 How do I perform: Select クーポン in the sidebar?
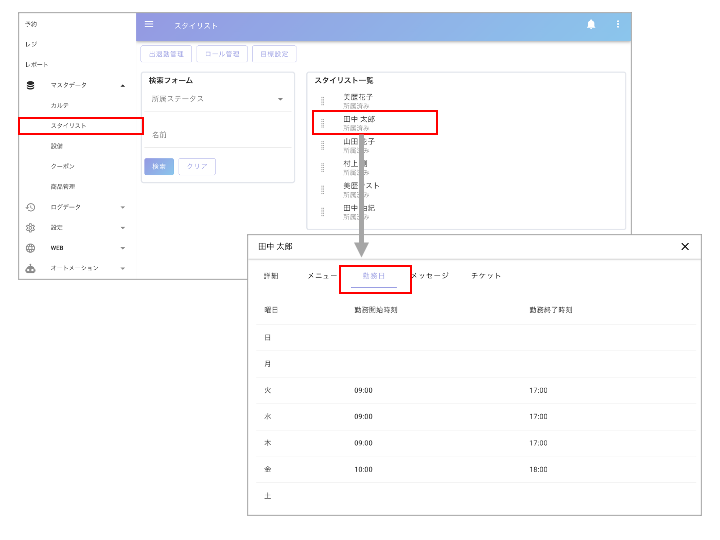coord(62,166)
